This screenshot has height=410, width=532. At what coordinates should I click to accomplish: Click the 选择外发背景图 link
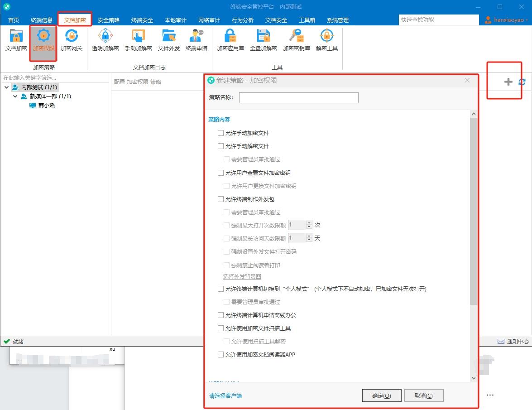tap(242, 277)
